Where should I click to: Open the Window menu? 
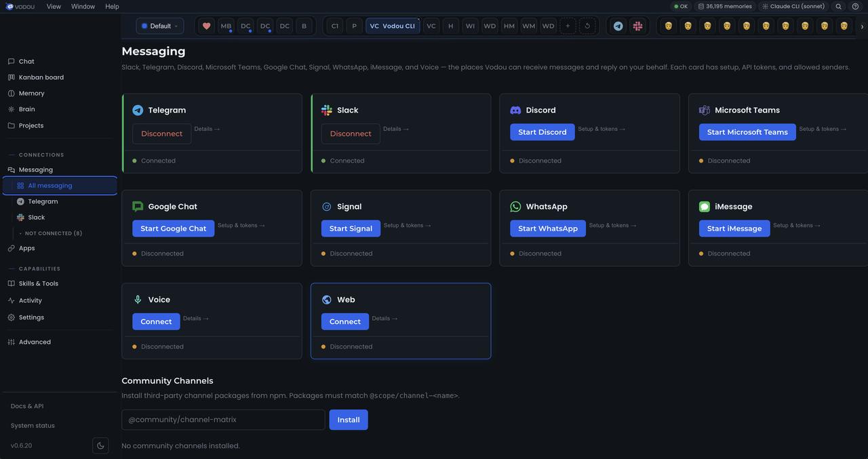tap(83, 6)
